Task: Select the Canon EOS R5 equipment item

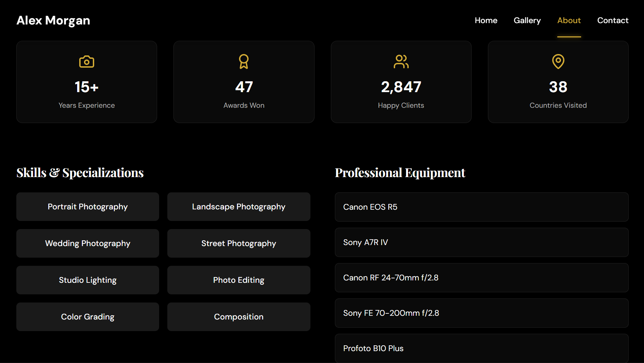Action: (481, 207)
